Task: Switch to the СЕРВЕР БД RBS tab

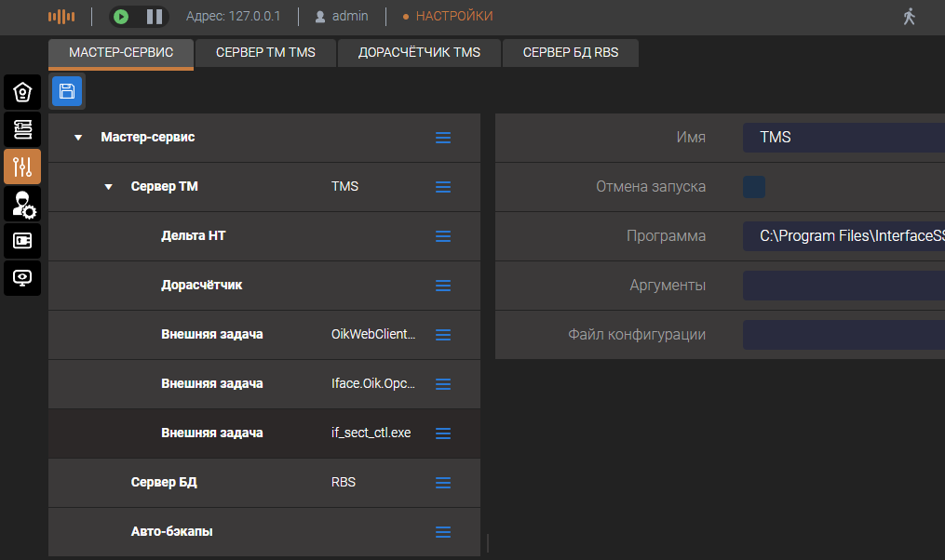Action: [x=572, y=53]
